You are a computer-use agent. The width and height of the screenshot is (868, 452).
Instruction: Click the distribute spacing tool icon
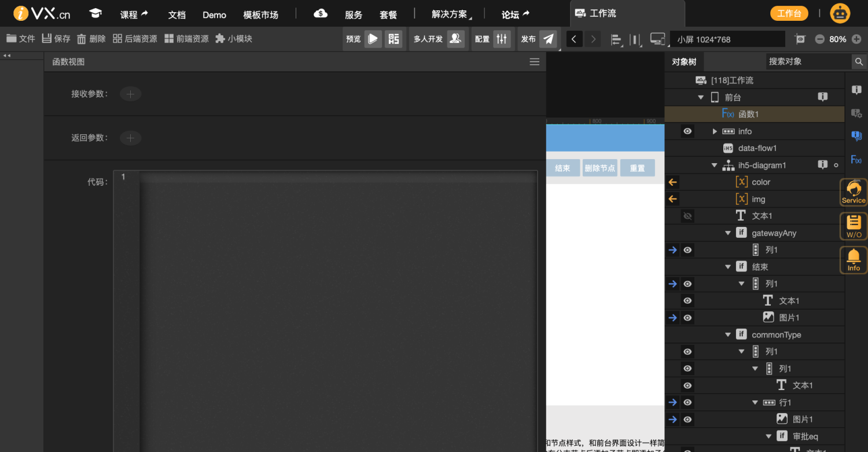point(635,39)
